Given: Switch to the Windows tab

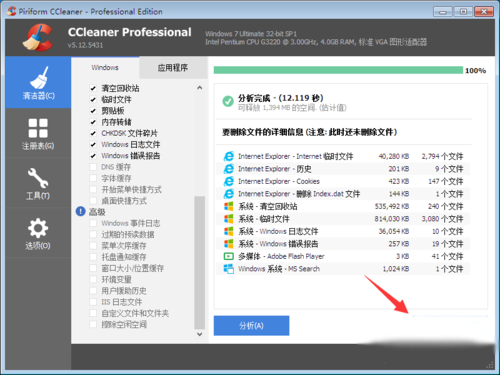Looking at the screenshot, I should coord(105,68).
